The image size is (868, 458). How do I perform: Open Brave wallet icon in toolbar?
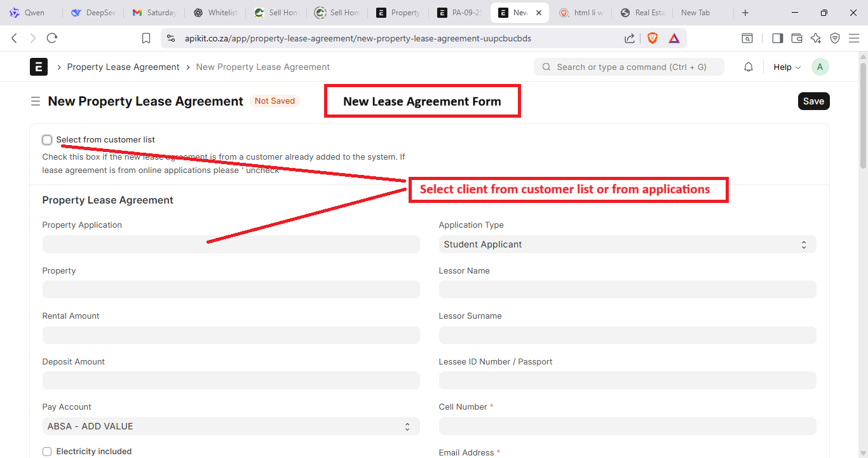pyautogui.click(x=796, y=38)
